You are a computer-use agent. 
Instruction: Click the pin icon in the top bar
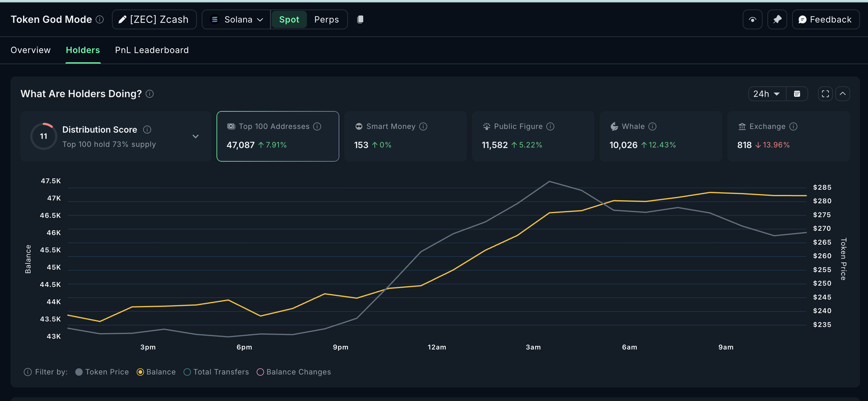point(777,19)
